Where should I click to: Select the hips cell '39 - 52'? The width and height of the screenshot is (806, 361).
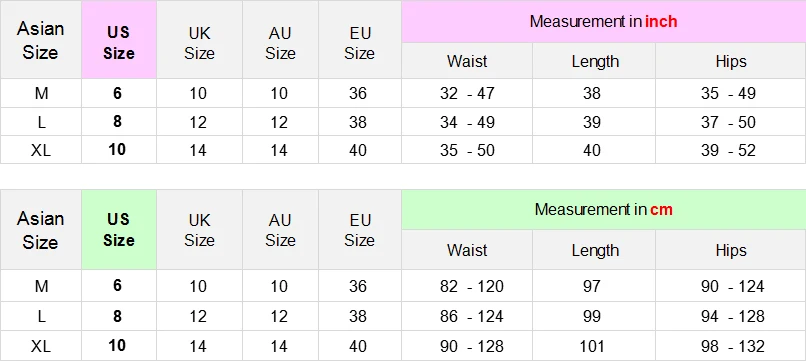730,150
